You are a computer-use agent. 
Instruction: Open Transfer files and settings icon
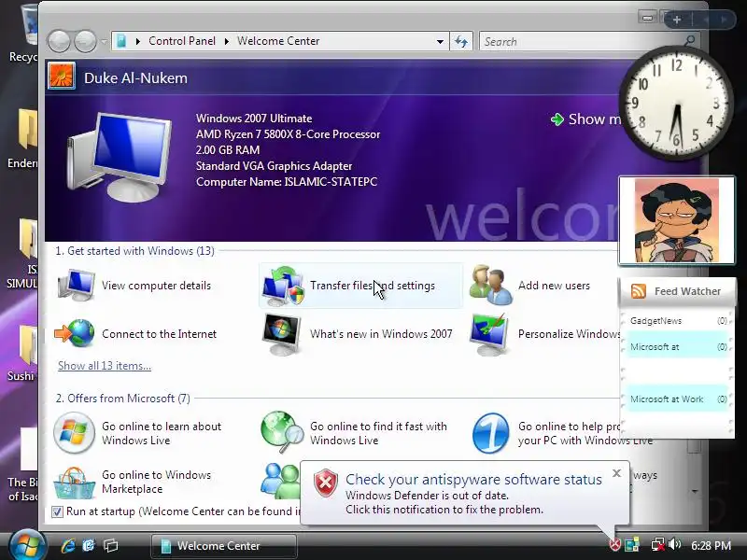coord(283,286)
